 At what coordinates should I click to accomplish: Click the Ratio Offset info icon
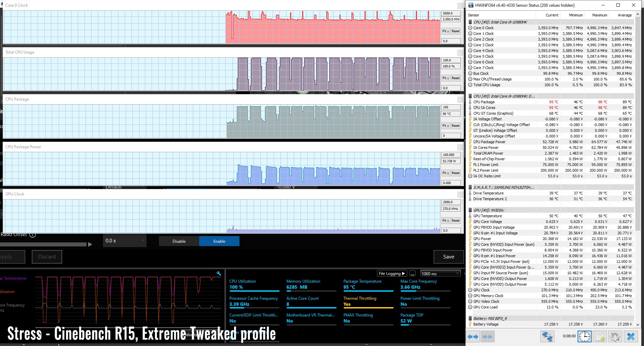33,235
